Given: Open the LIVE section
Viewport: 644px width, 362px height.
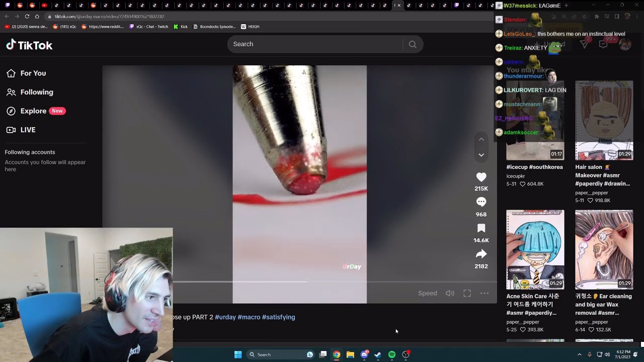Looking at the screenshot, I should [x=21, y=130].
